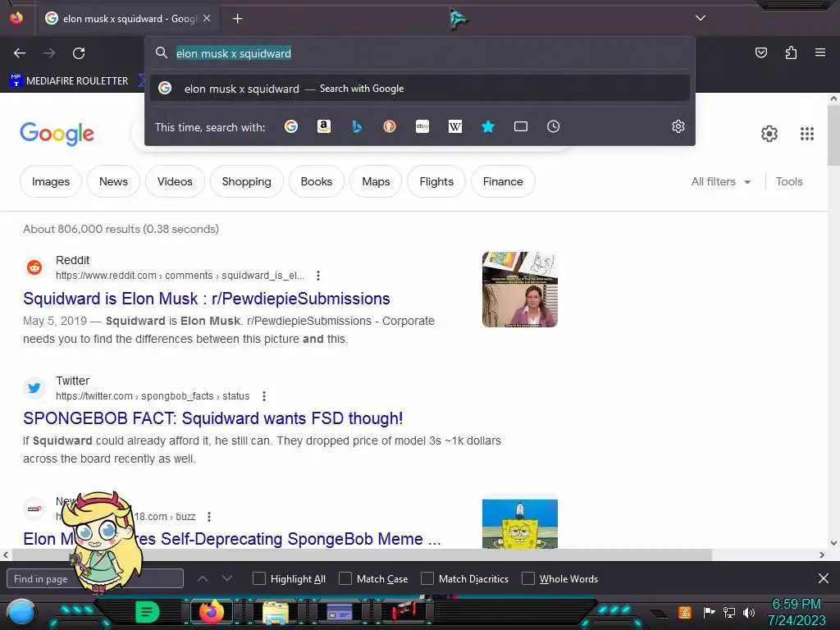This screenshot has width=840, height=630.
Task: Click the Reddit result thumbnail
Action: pyautogui.click(x=519, y=290)
